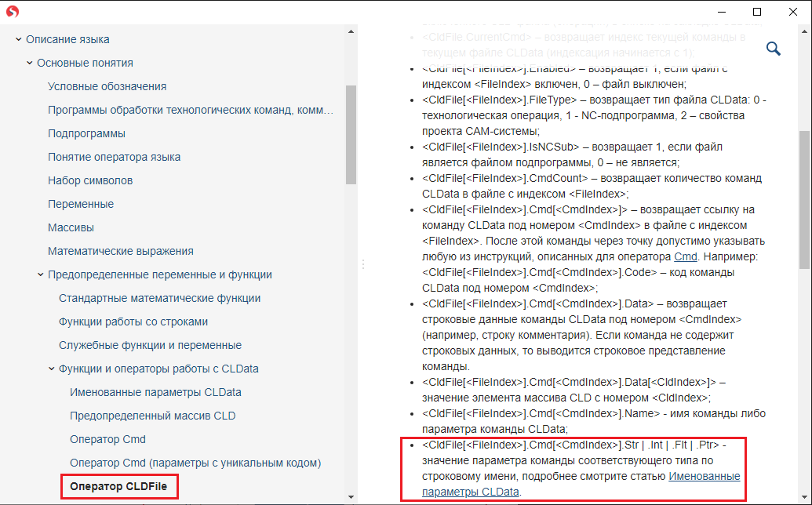Click the application logo in title bar
812x505 pixels.
[x=12, y=12]
